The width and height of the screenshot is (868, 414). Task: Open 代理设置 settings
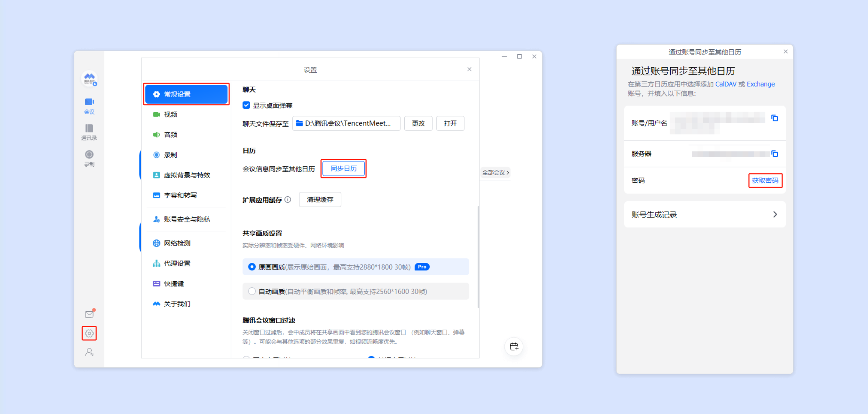(186, 263)
